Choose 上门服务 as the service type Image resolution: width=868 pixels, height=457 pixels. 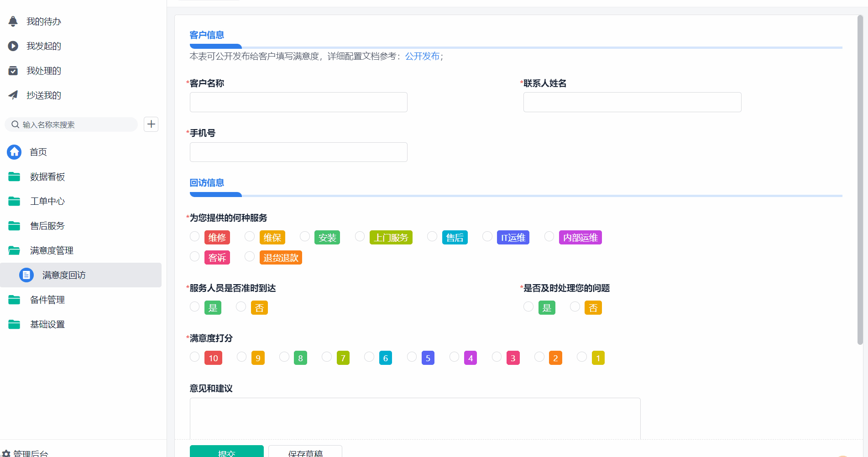(360, 236)
